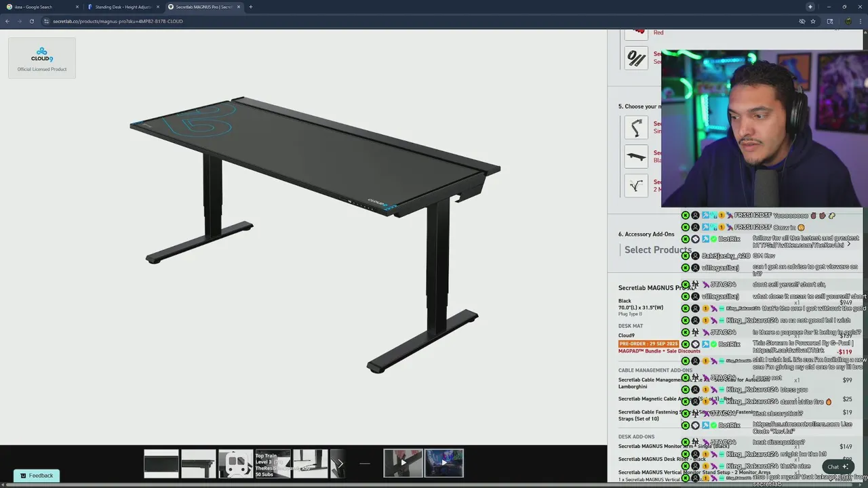Viewport: 868px width, 488px height.
Task: Select the desk leg close-up thumbnail
Action: [310, 464]
